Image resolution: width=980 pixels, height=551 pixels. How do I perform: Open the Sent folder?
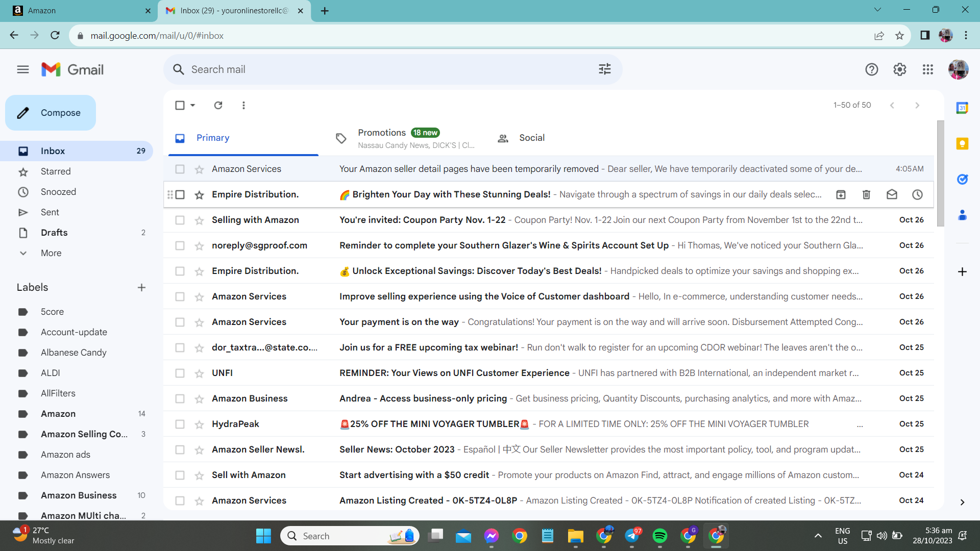[77, 212]
